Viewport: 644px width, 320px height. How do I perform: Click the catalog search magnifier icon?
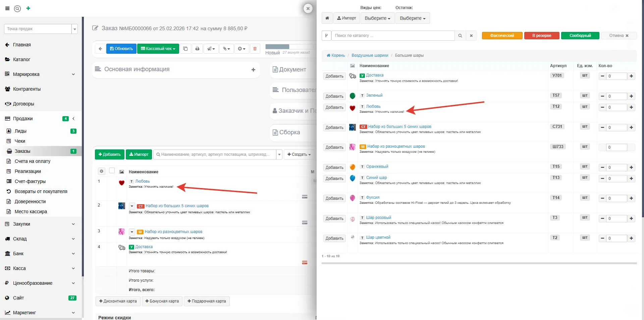coord(460,36)
